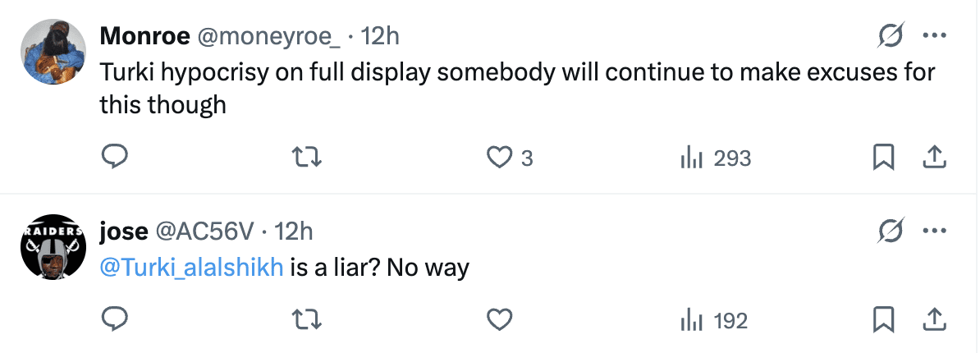Open the @Turki_alalshikh mention link
The image size is (980, 353).
point(192,267)
